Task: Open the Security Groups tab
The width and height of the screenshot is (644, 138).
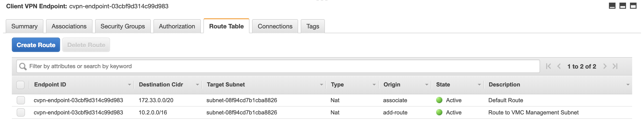Action: coord(123,26)
